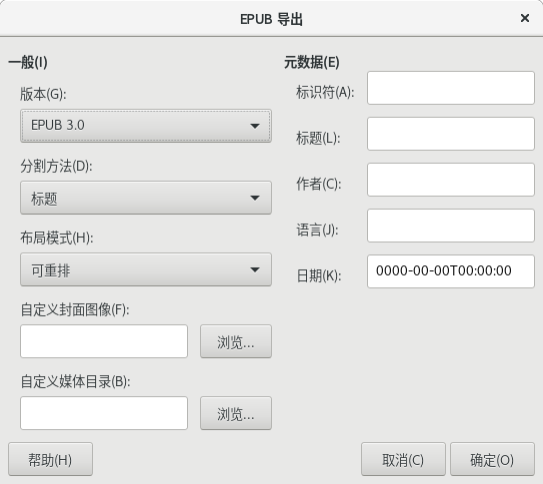
Task: Click the 自定义封面图像 path field
Action: coord(104,341)
